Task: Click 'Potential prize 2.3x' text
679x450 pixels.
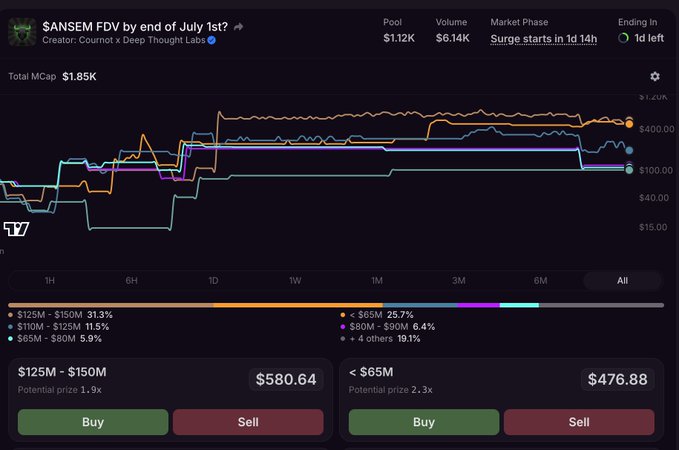Action: (x=391, y=390)
